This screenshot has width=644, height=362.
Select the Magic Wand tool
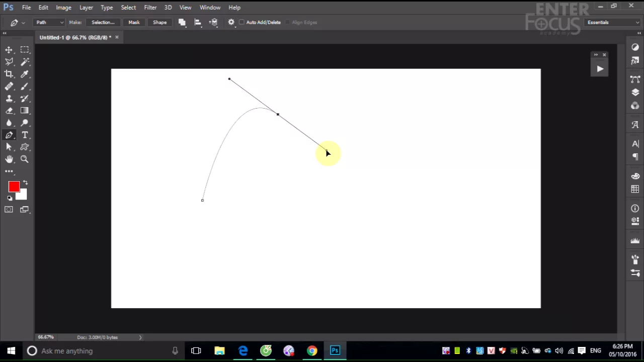(x=25, y=62)
